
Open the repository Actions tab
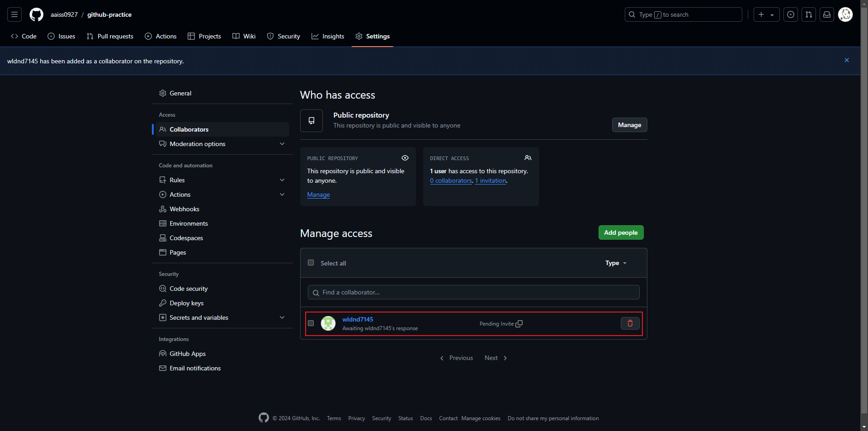[x=160, y=36]
